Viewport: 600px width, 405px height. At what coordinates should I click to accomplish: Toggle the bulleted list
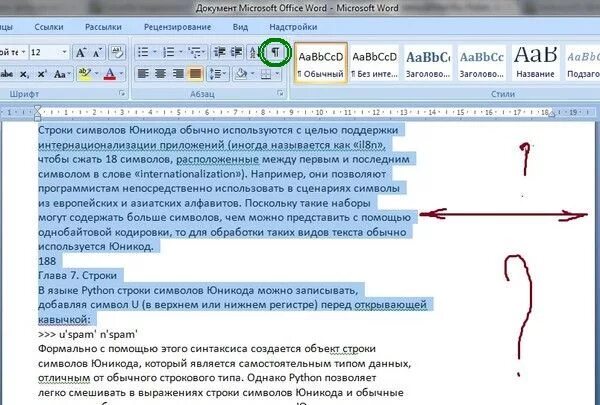click(x=143, y=52)
